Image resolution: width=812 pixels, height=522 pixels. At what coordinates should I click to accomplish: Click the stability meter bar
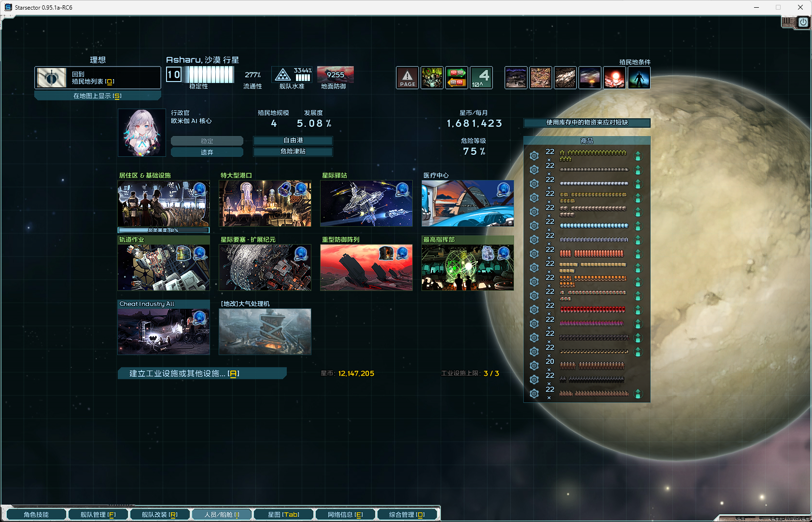[x=211, y=75]
